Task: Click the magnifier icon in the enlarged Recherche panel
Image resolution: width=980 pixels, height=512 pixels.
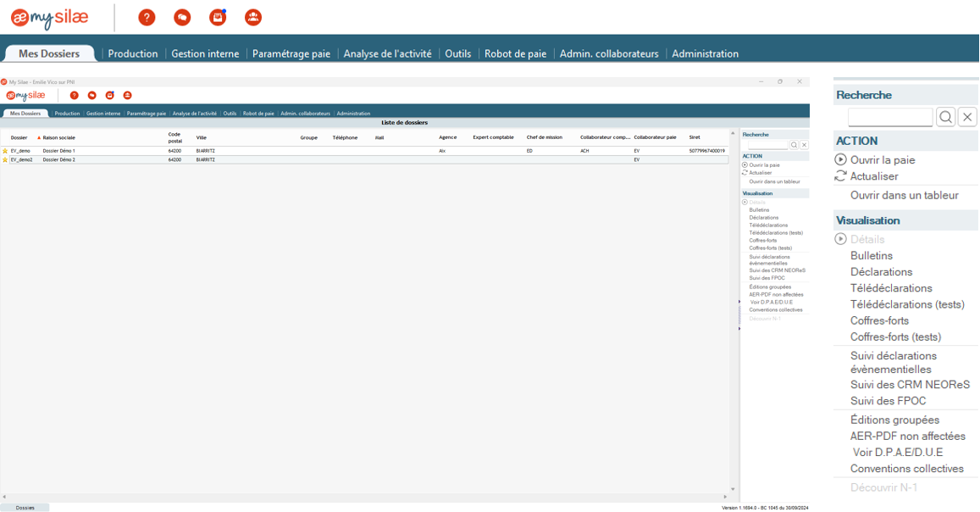Action: [945, 117]
